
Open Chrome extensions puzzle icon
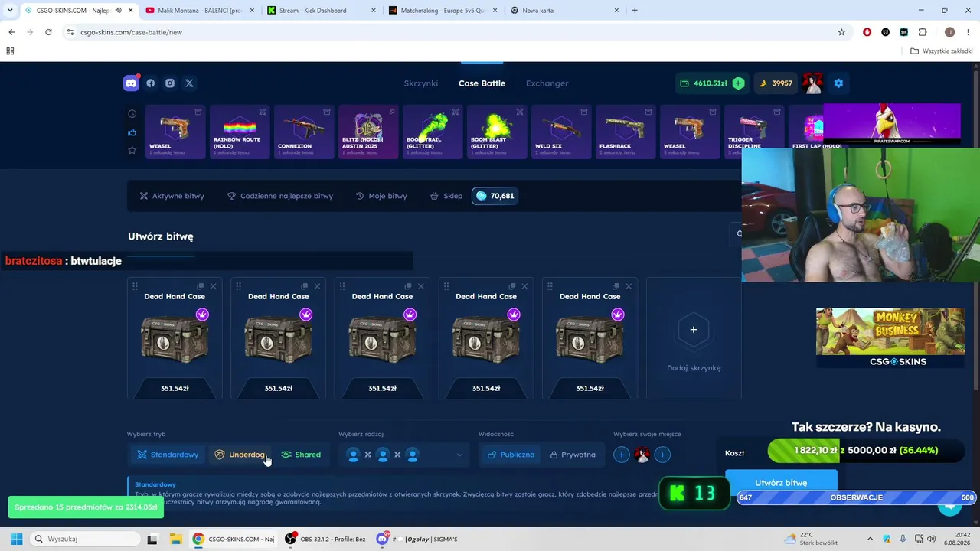(923, 32)
